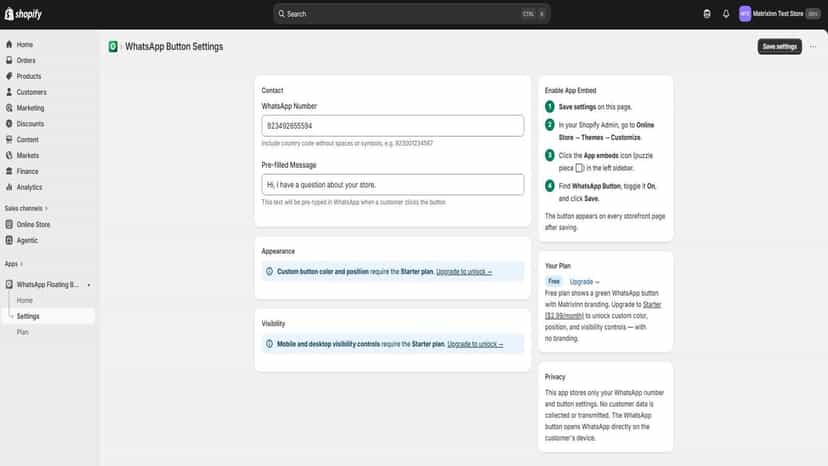This screenshot has width=828, height=466.
Task: Focus the WhatsApp Number field
Action: point(392,126)
